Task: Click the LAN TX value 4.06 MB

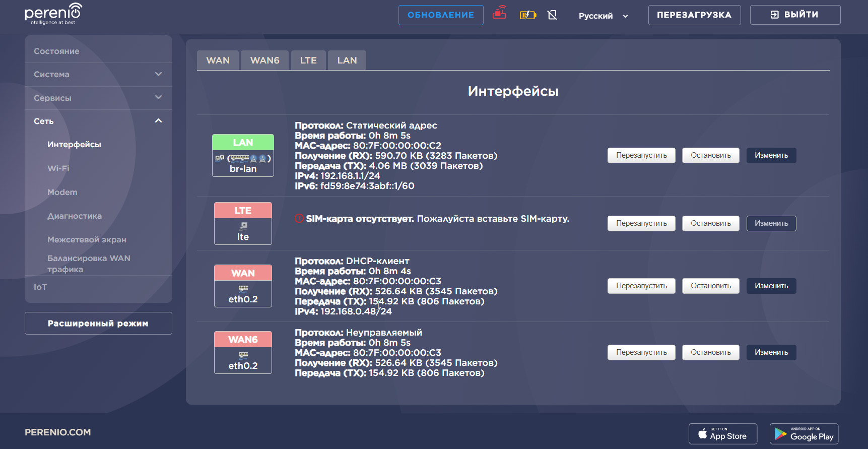Action: (x=388, y=166)
